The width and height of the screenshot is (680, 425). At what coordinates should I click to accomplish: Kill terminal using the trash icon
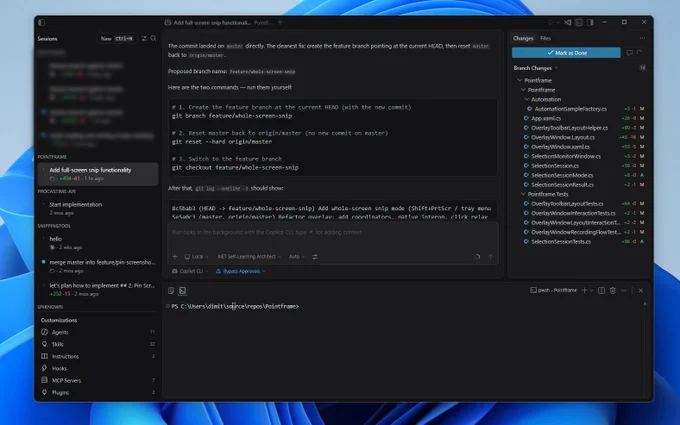pyautogui.click(x=613, y=291)
